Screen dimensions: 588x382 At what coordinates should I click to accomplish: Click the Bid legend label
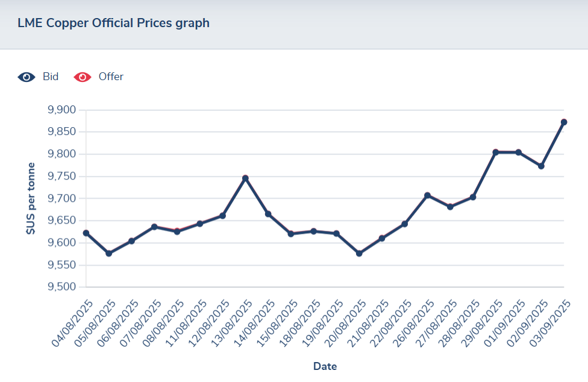51,77
